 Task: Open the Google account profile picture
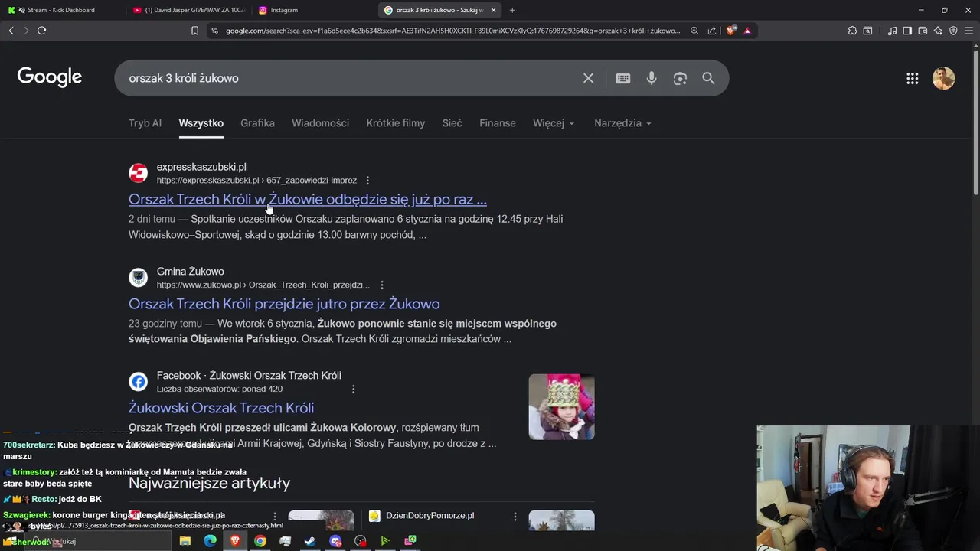[943, 78]
